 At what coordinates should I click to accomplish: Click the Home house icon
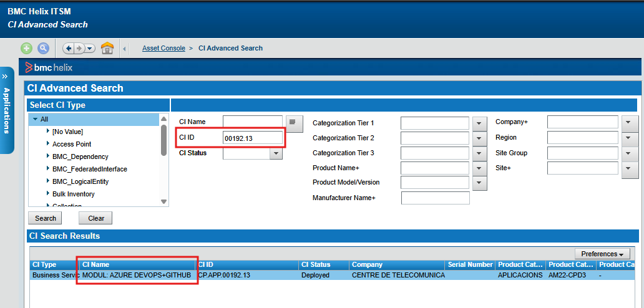[x=107, y=48]
